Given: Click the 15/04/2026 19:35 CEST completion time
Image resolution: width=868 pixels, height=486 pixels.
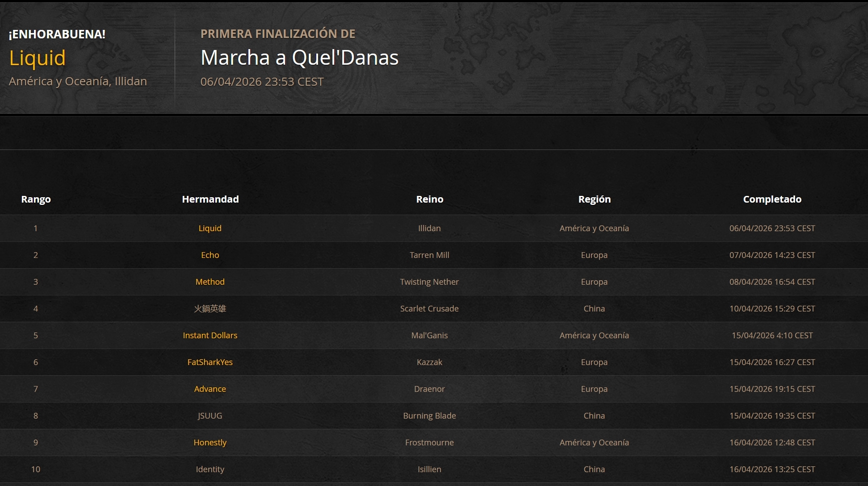Looking at the screenshot, I should coord(772,416).
